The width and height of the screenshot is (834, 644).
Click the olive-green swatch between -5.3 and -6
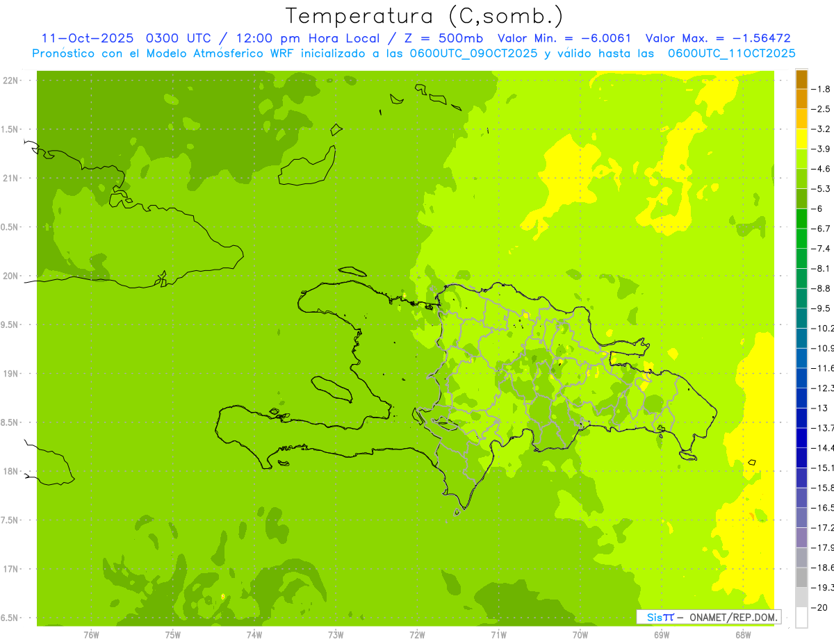click(801, 199)
